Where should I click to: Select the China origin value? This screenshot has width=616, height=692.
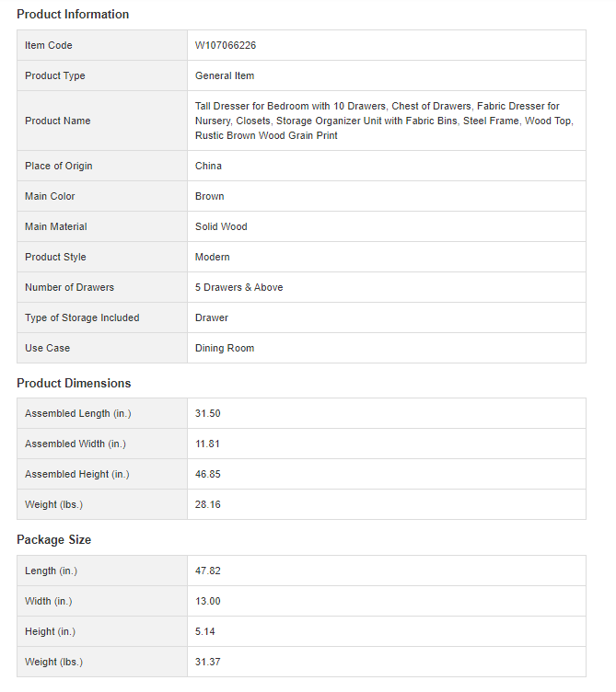tap(208, 166)
